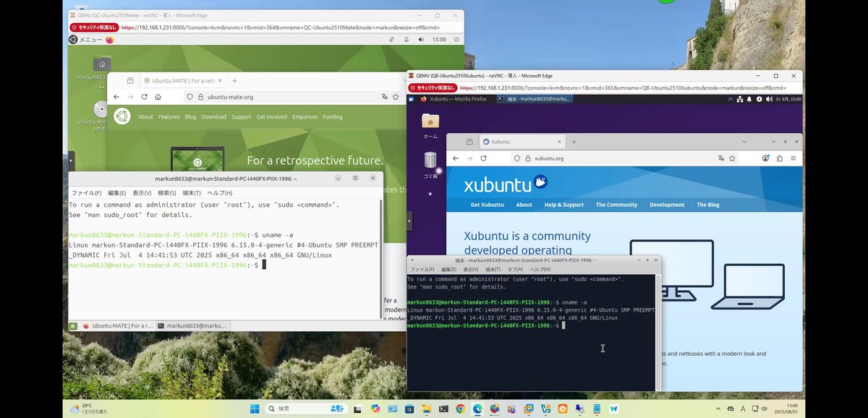Reload the ubuntu-mate.org page
The image size is (868, 418).
[x=145, y=97]
